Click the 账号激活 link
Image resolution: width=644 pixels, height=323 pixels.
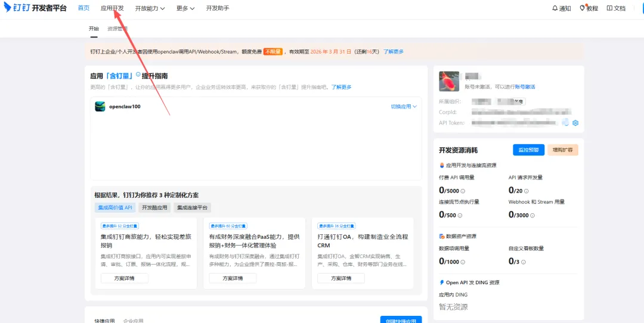point(525,86)
